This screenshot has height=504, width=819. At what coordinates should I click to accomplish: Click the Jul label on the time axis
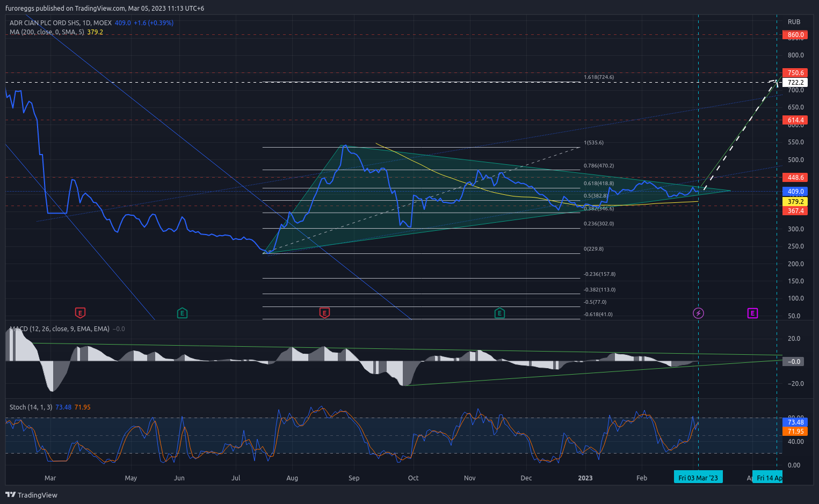pos(236,478)
